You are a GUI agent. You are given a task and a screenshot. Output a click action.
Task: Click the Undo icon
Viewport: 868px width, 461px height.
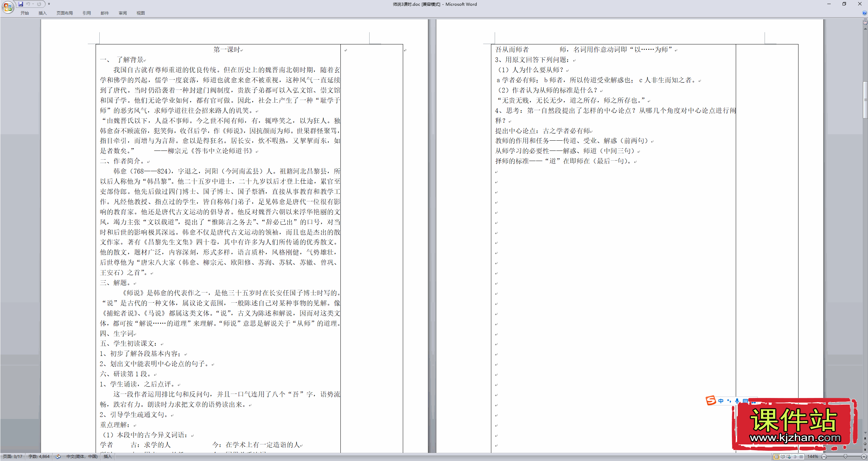point(28,4)
